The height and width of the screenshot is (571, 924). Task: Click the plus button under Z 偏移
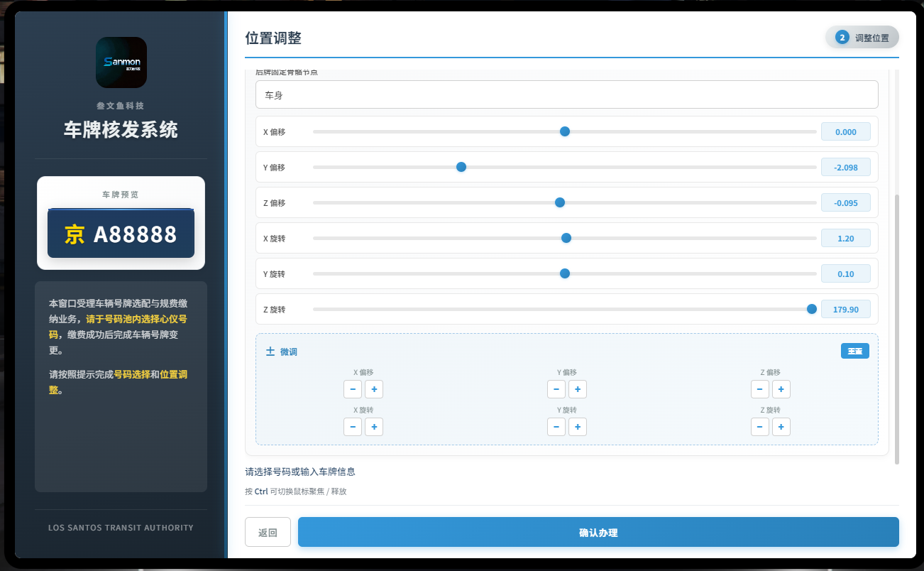click(781, 389)
